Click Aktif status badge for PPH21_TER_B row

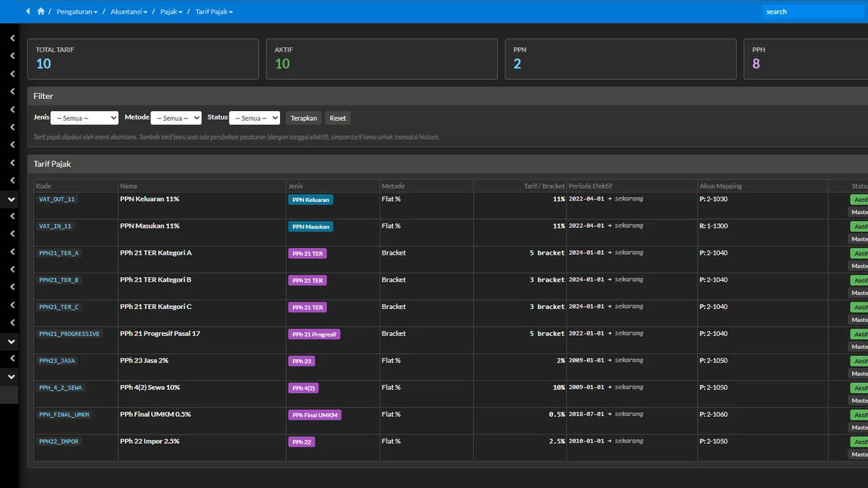coord(859,281)
